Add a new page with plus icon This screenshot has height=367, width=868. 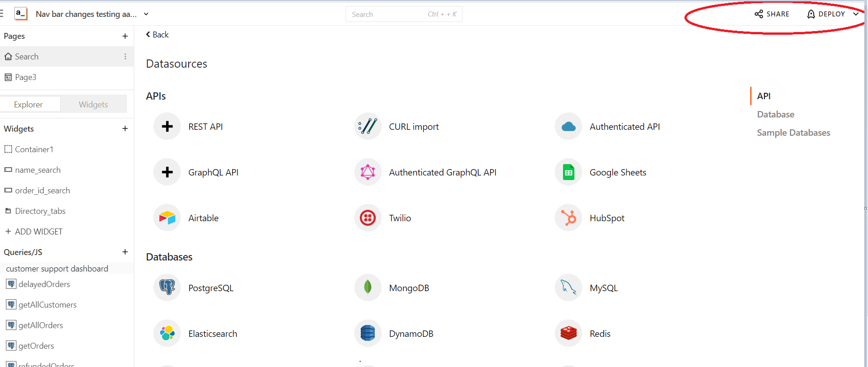click(x=125, y=36)
